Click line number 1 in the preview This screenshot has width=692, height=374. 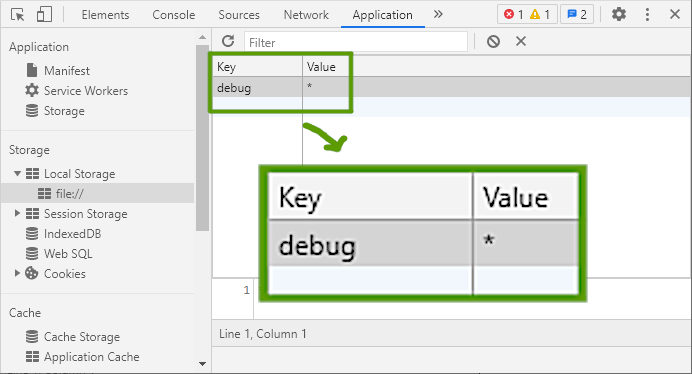pos(247,290)
